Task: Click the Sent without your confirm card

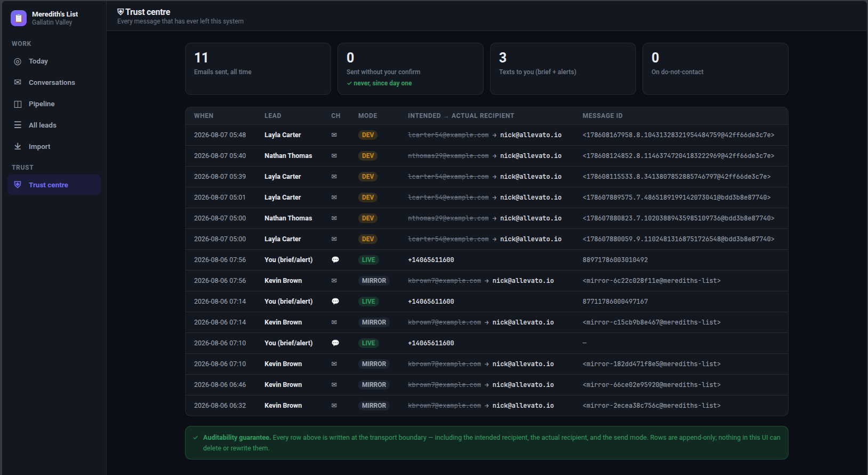Action: 411,69
